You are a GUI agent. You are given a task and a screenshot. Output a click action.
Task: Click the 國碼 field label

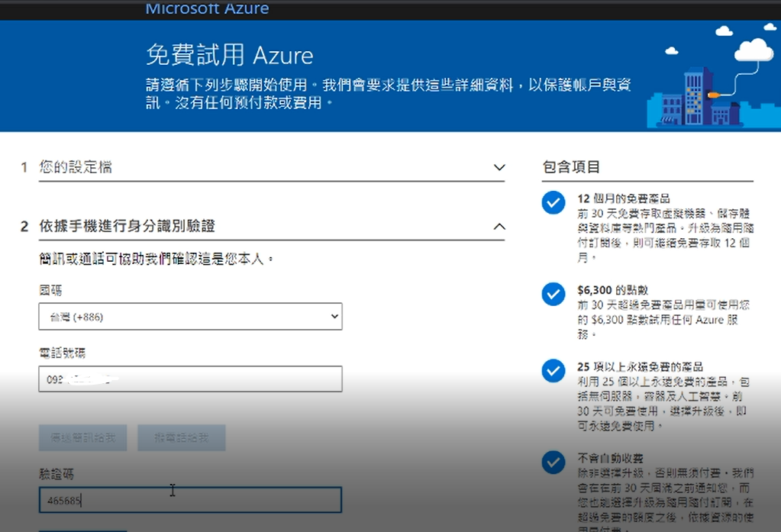click(51, 290)
